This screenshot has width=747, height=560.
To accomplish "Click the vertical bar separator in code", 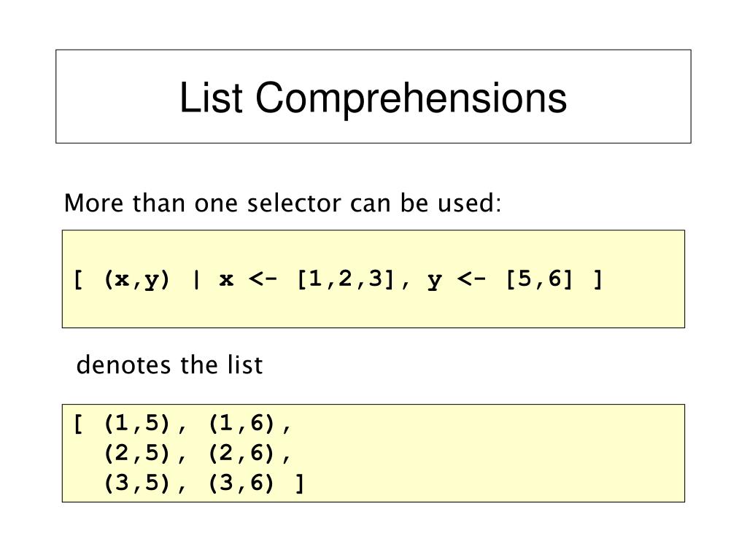I will point(196,279).
